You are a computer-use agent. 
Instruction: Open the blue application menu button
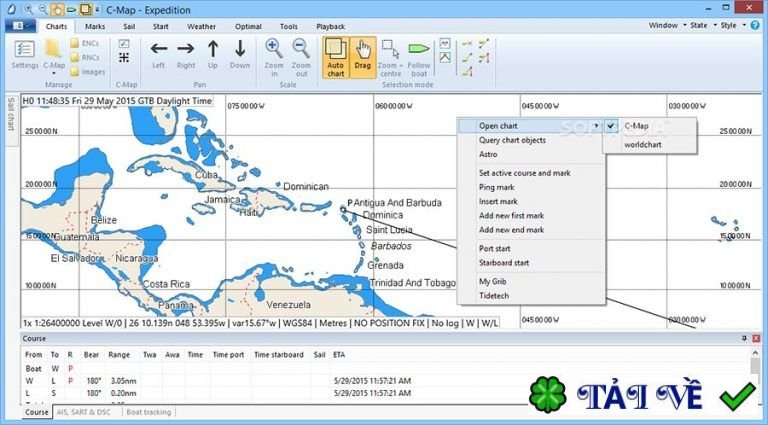pyautogui.click(x=20, y=26)
